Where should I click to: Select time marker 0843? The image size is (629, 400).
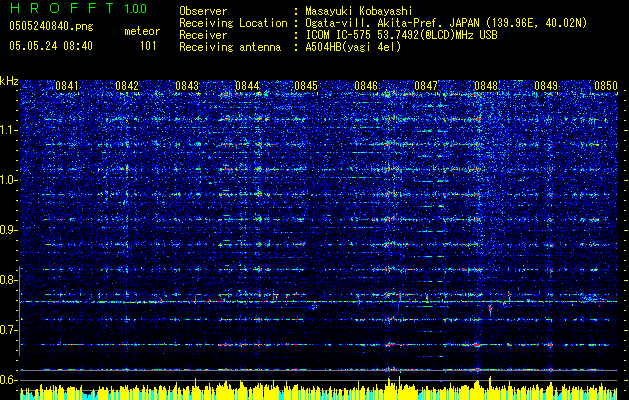pyautogui.click(x=187, y=86)
